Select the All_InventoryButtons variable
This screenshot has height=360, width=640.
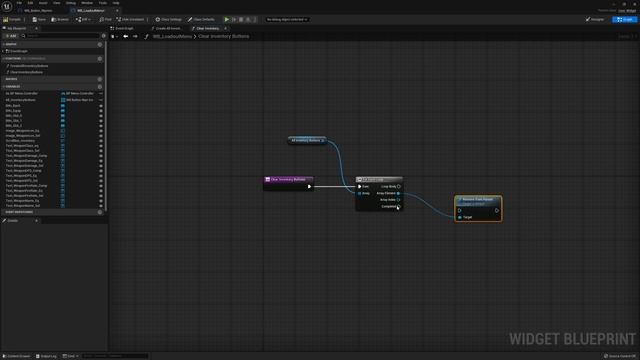click(x=20, y=100)
